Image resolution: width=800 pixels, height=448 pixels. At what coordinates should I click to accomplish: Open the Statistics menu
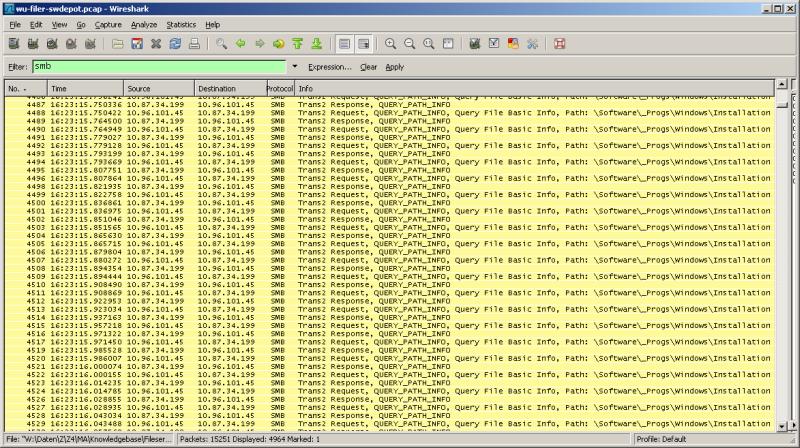[x=181, y=24]
